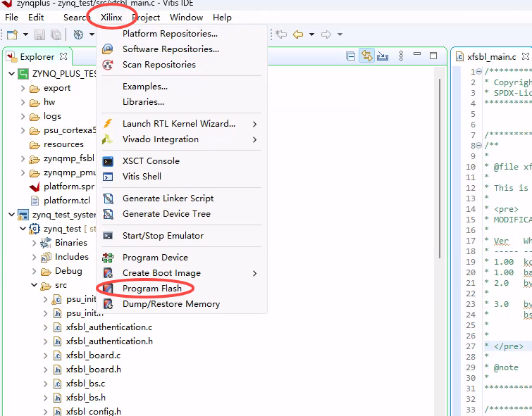This screenshot has width=532, height=416.
Task: Select xfsbl_bs.c file
Action: pyautogui.click(x=85, y=384)
